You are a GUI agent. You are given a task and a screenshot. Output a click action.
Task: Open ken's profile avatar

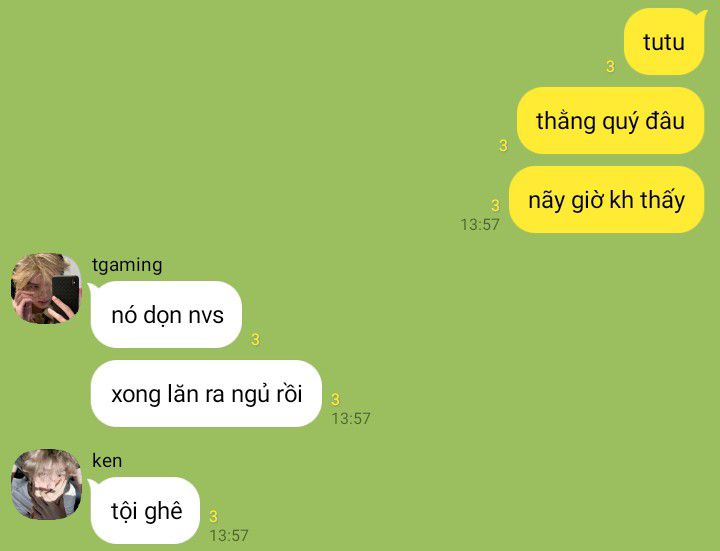click(46, 484)
